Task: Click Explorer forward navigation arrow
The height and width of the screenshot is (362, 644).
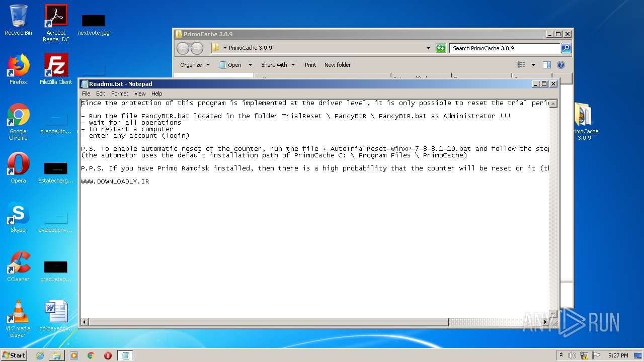Action: click(x=197, y=48)
